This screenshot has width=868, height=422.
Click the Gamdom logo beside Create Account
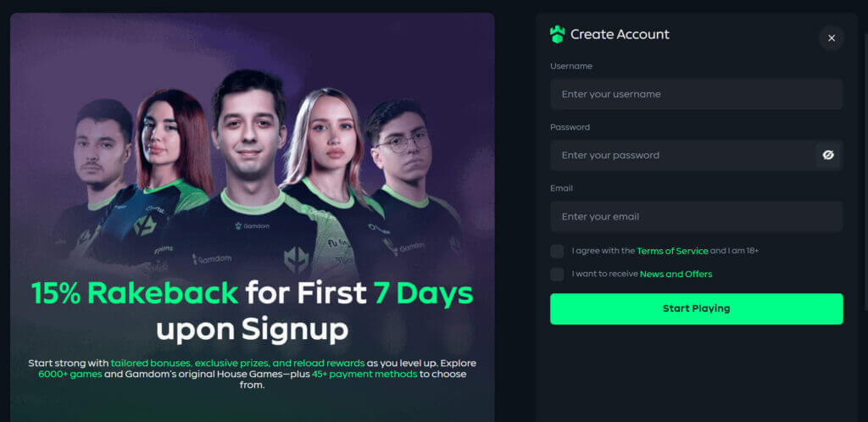click(557, 34)
